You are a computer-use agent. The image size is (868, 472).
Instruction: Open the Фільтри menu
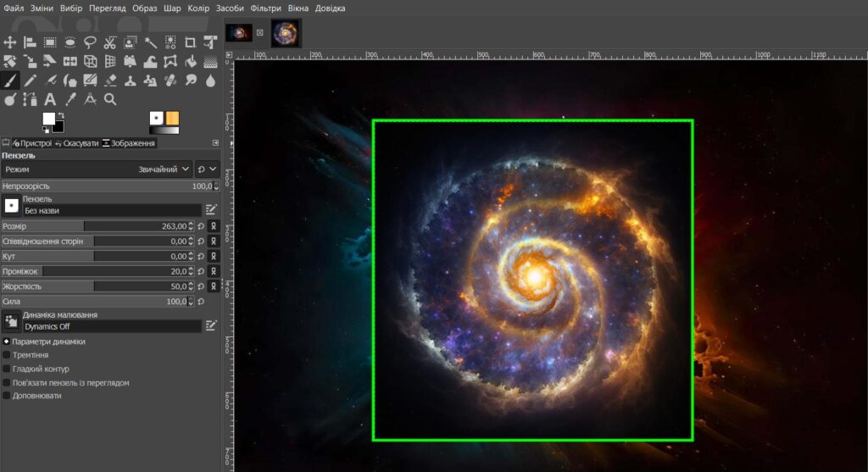click(265, 8)
